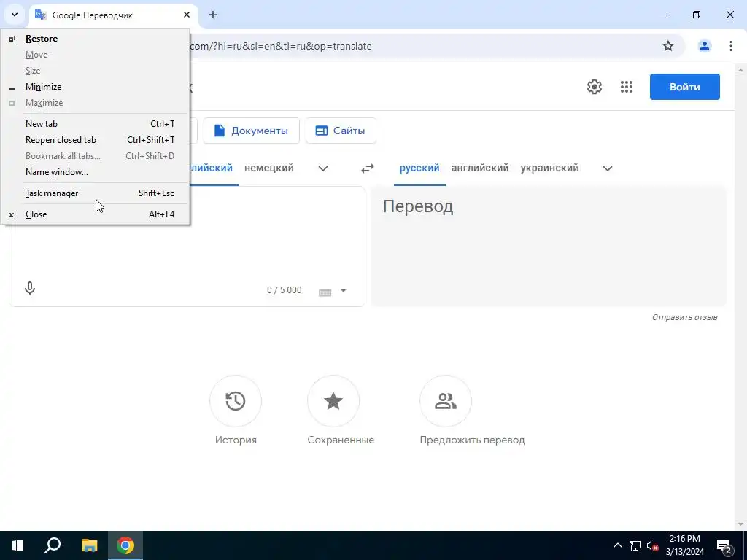Image resolution: width=747 pixels, height=560 pixels.
Task: Open the Chrome profile avatar
Action: (704, 46)
